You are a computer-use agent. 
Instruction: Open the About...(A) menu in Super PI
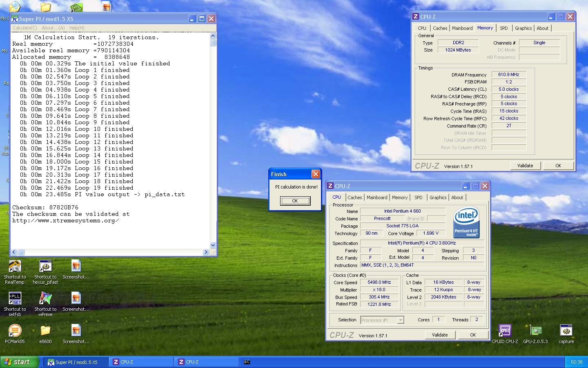point(53,28)
